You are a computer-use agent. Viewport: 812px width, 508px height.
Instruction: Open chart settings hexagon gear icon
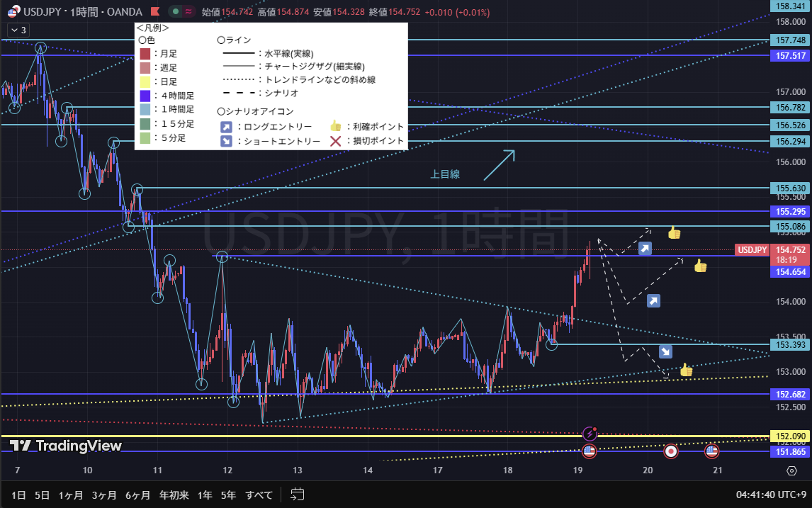(791, 470)
